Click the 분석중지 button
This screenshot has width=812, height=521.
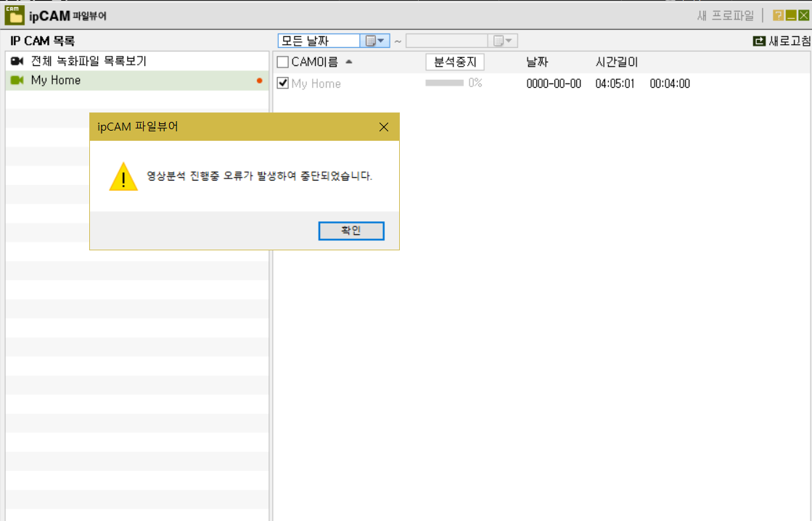point(455,62)
